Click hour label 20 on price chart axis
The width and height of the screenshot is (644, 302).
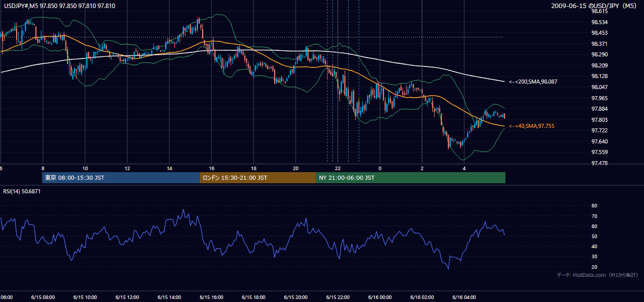click(296, 168)
